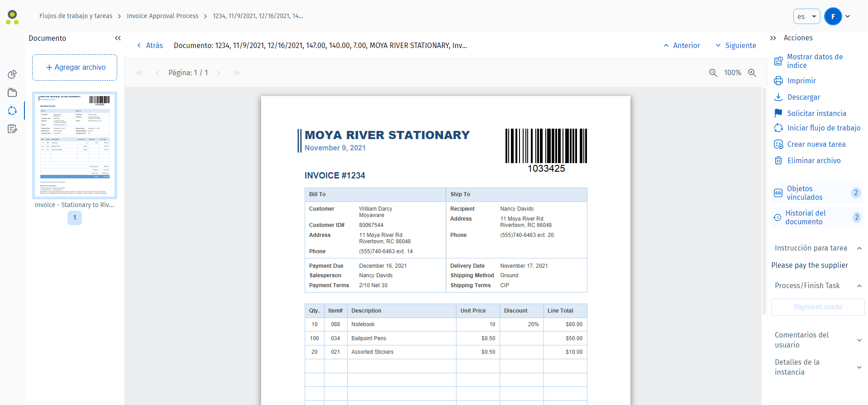Click the Payment made button

pyautogui.click(x=817, y=307)
